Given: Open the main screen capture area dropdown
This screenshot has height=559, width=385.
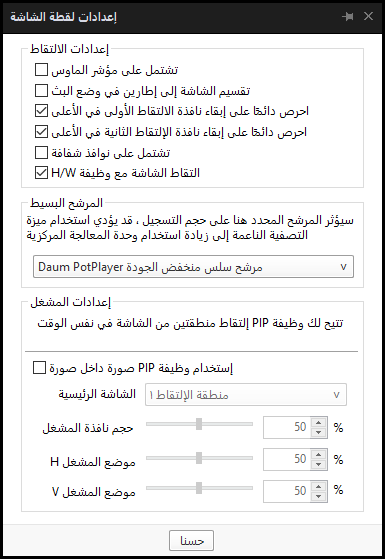Looking at the screenshot, I should pos(246,395).
